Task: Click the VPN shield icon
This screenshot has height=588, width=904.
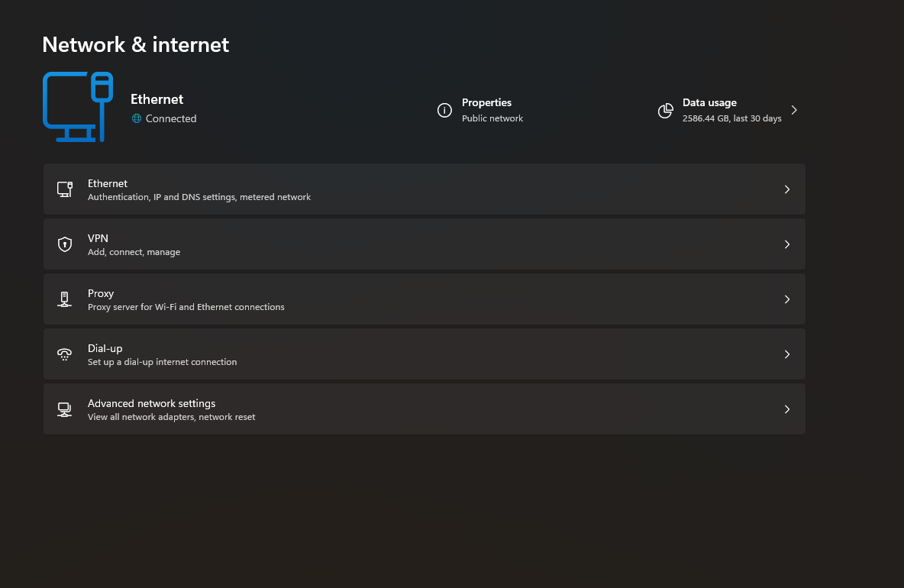Action: [65, 244]
